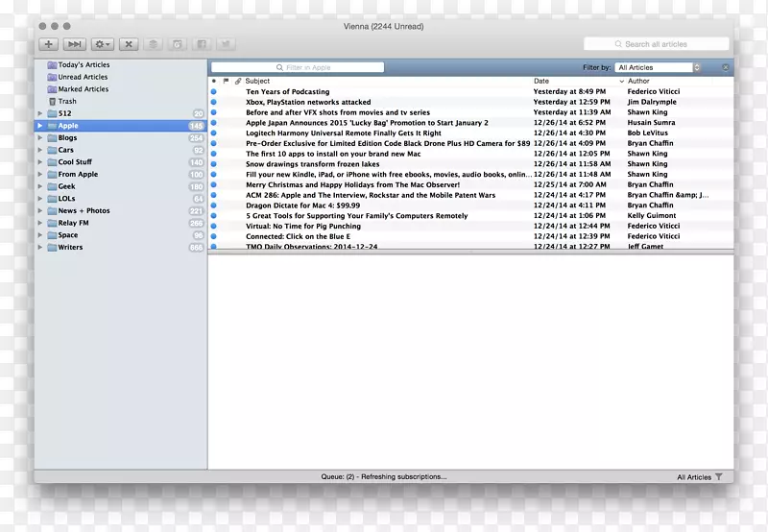Open the gear action menu in toolbar
Image resolution: width=768 pixels, height=532 pixels.
click(103, 44)
